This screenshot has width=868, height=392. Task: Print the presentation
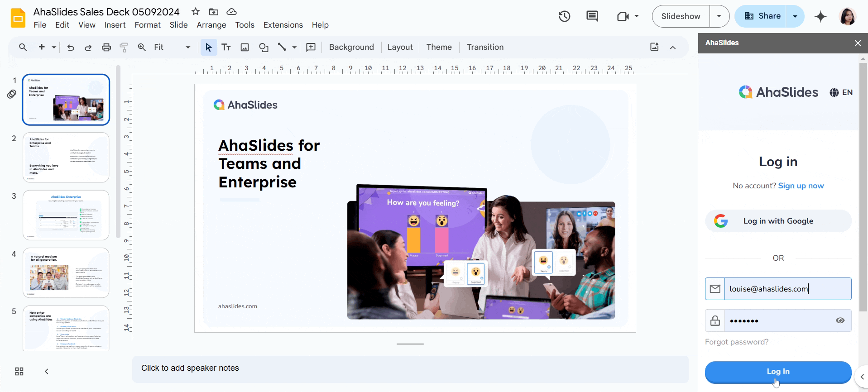pos(106,47)
